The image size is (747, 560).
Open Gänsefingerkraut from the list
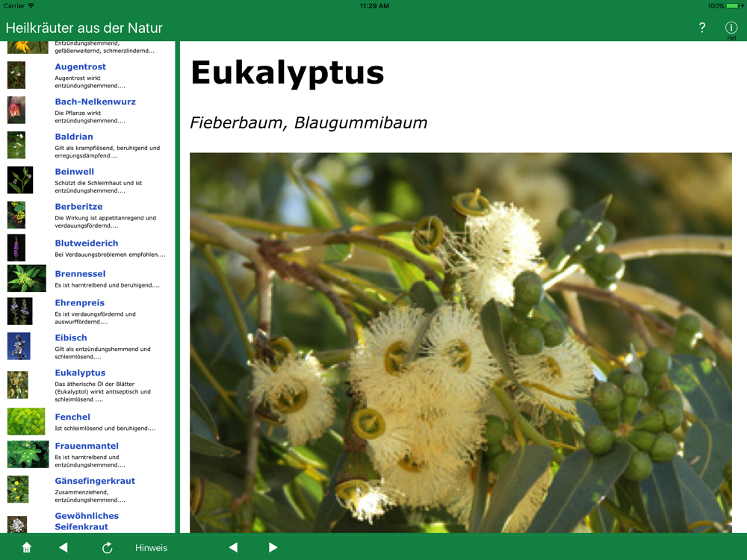click(x=95, y=481)
